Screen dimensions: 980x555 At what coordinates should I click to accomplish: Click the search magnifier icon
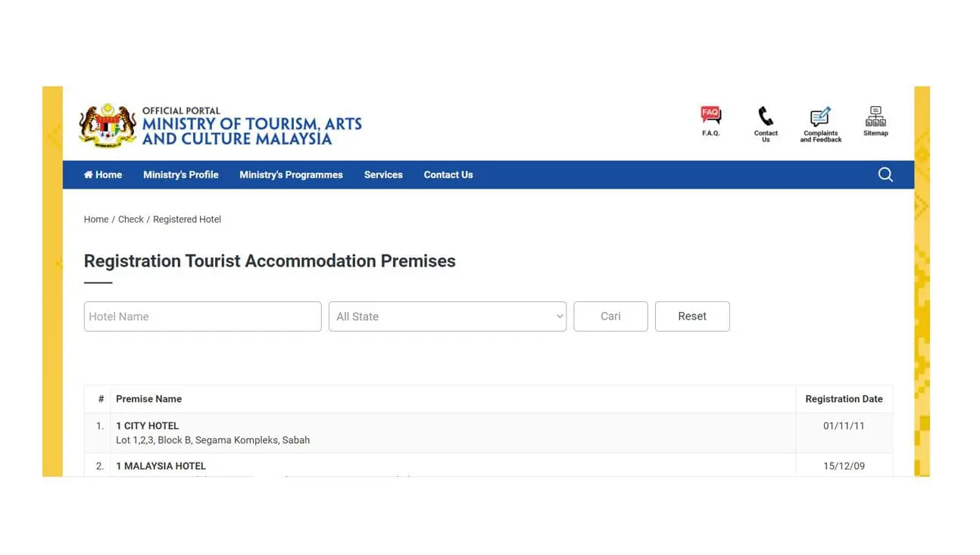pyautogui.click(x=885, y=175)
